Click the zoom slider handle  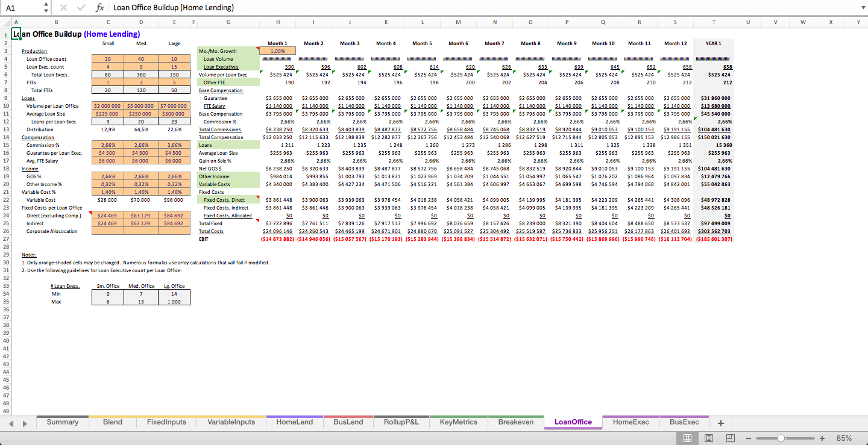[781, 438]
